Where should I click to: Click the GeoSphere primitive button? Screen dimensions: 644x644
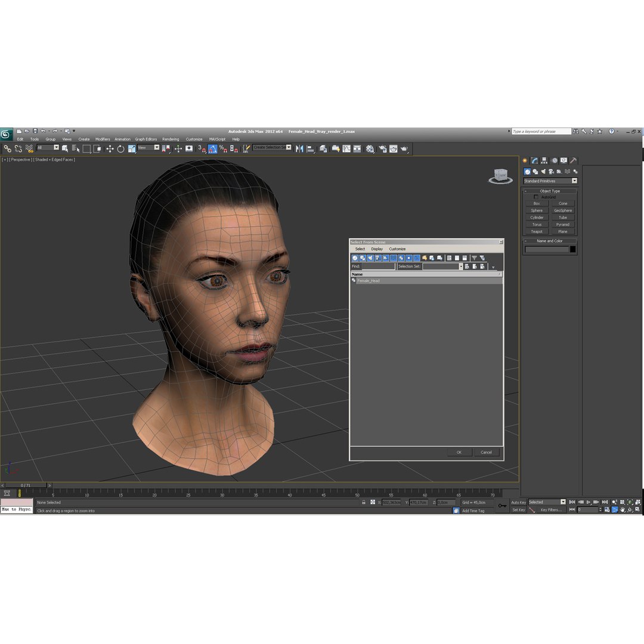click(563, 210)
